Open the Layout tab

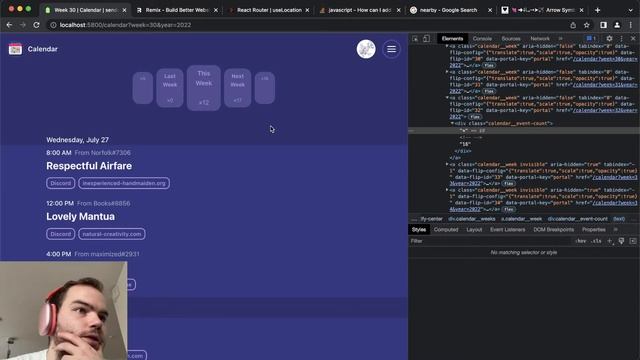click(x=474, y=229)
